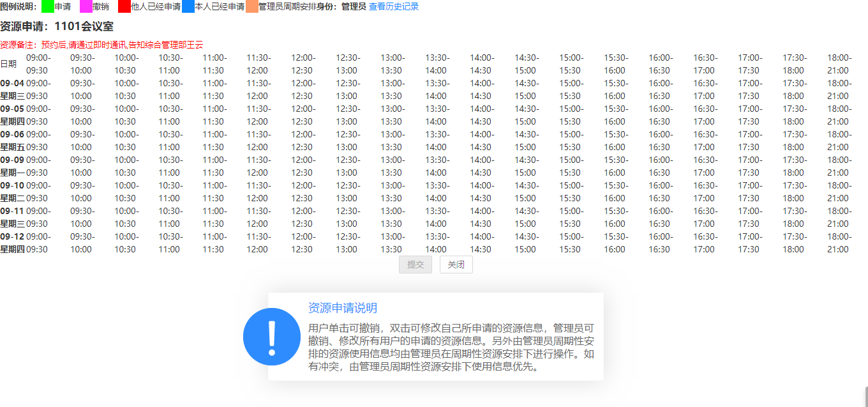Select the 09-04 17:30-18:00 time slot
The image size is (868, 407).
794,89
